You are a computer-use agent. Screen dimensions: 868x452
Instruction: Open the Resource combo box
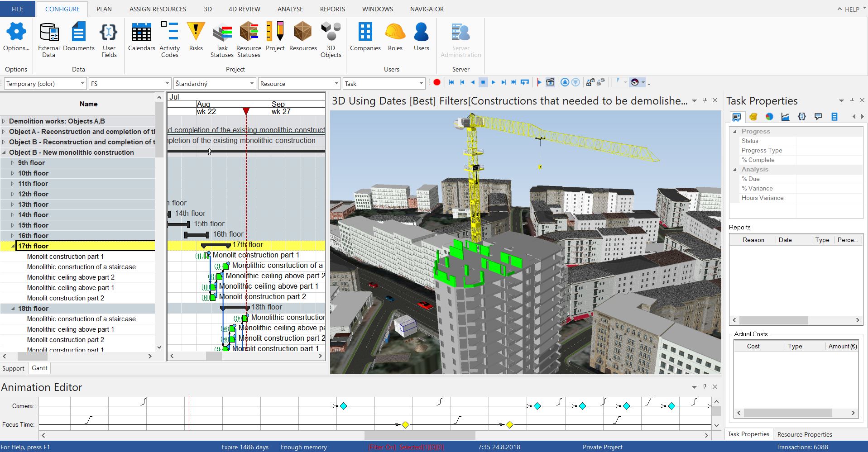pos(336,84)
